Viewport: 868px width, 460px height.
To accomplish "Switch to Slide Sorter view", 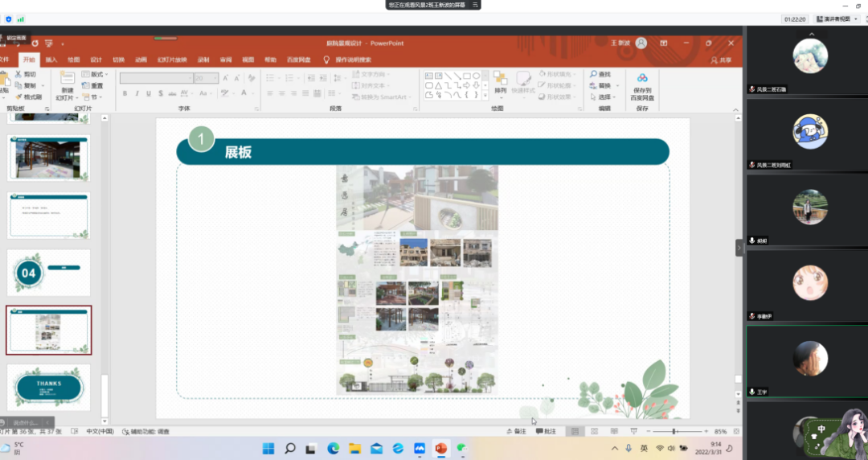I will coord(595,431).
